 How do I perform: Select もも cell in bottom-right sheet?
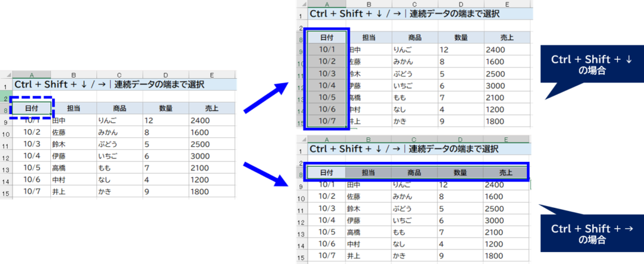[x=414, y=232]
